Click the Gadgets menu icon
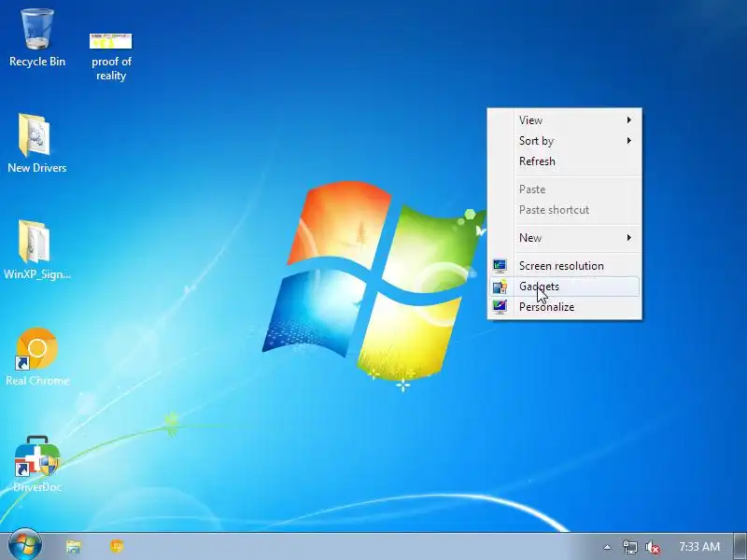Image resolution: width=747 pixels, height=560 pixels. coord(500,287)
